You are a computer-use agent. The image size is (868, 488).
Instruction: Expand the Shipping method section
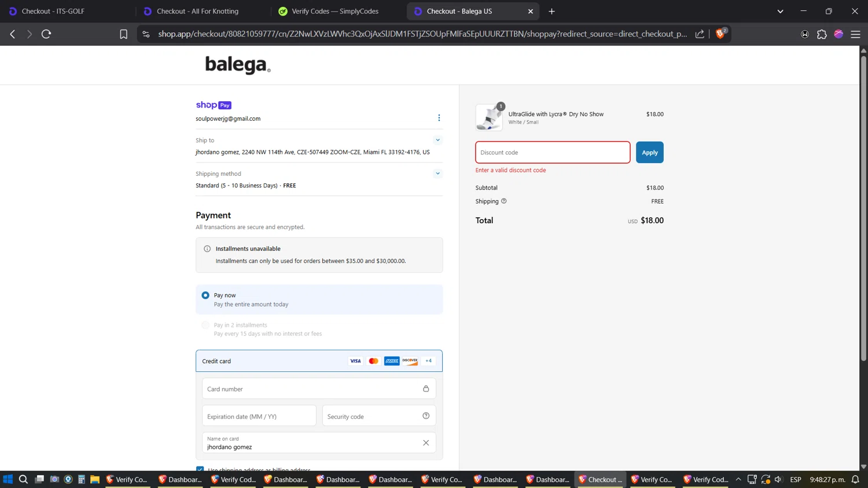pos(437,173)
